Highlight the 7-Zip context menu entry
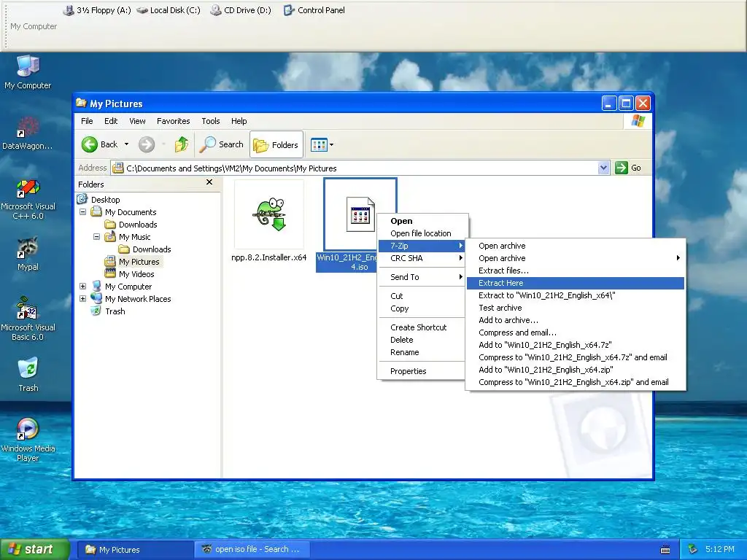 pos(421,246)
